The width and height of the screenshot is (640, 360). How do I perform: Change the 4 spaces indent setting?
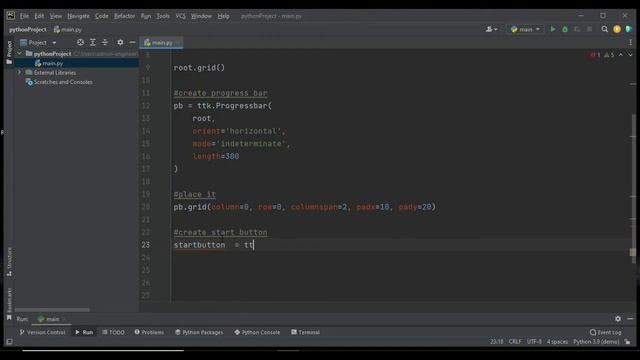(557, 342)
